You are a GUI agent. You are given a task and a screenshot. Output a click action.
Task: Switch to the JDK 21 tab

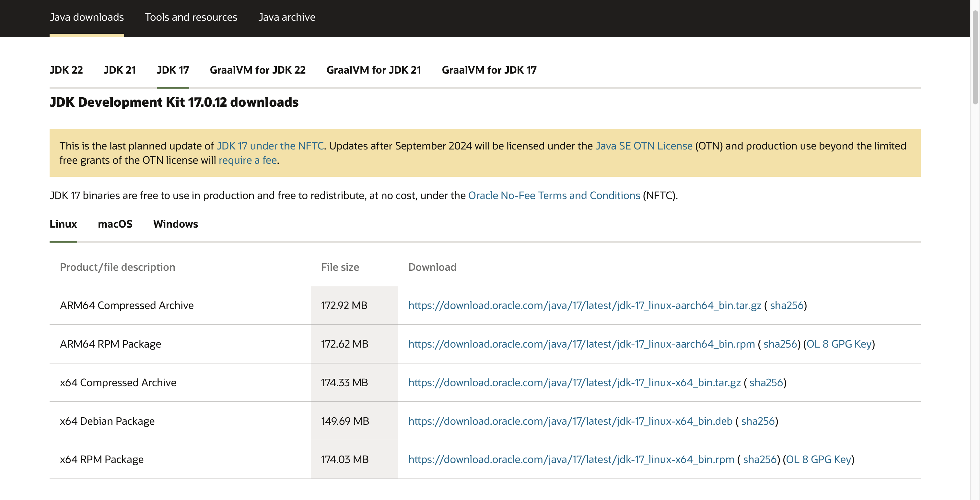[120, 70]
